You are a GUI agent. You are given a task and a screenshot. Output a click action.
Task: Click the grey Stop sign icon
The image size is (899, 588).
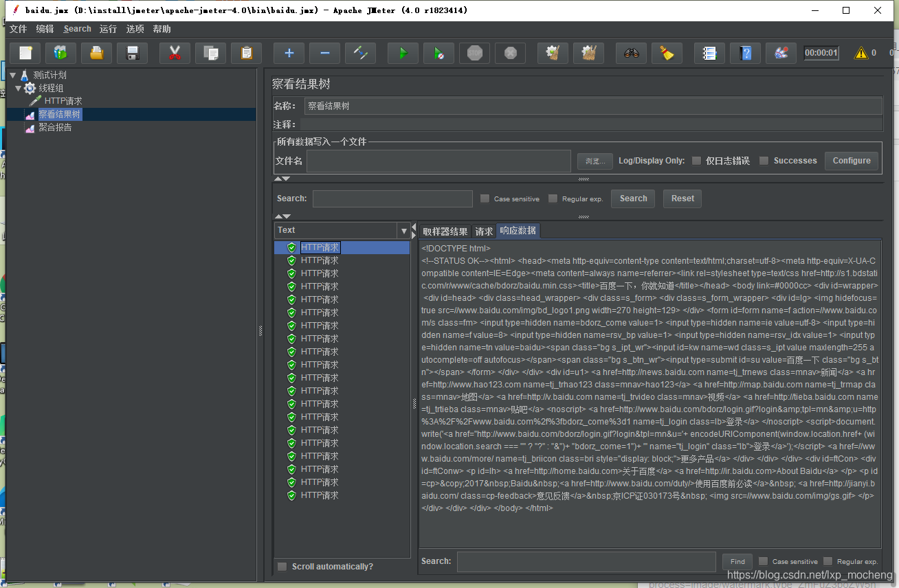pyautogui.click(x=474, y=53)
